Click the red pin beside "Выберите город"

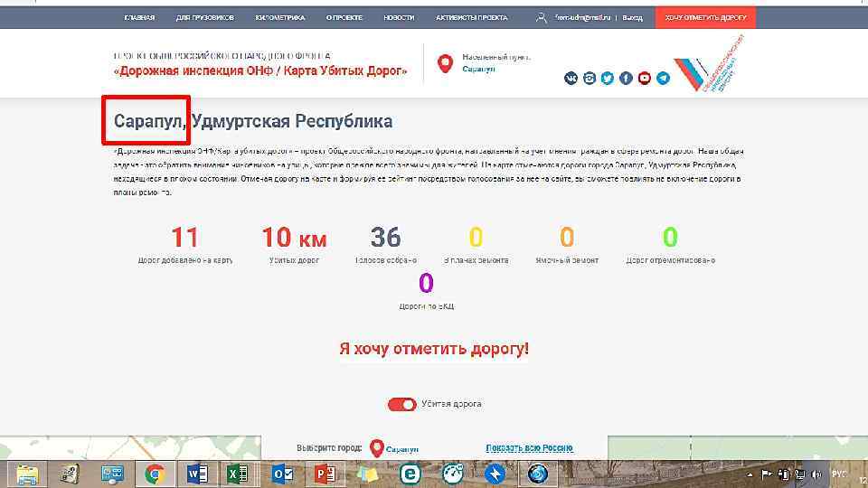tap(377, 448)
